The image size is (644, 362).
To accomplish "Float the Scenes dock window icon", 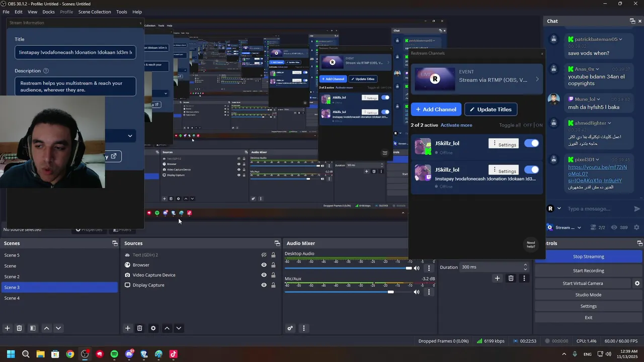I will 115,243.
